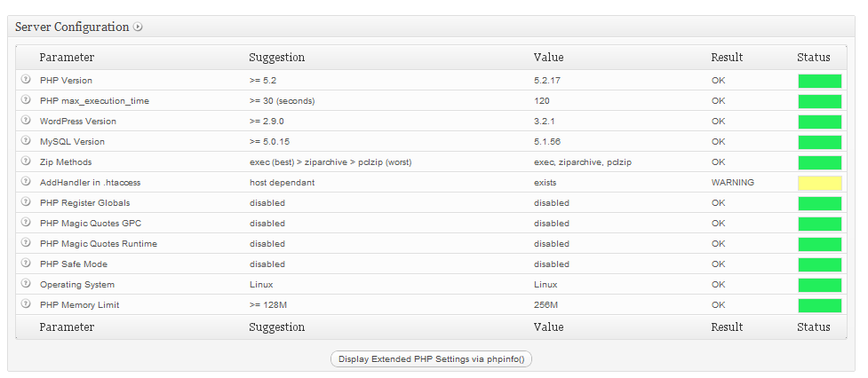Screen dimensions: 868x378
Task: Click PHP Register Globals help icon
Action: tap(26, 201)
